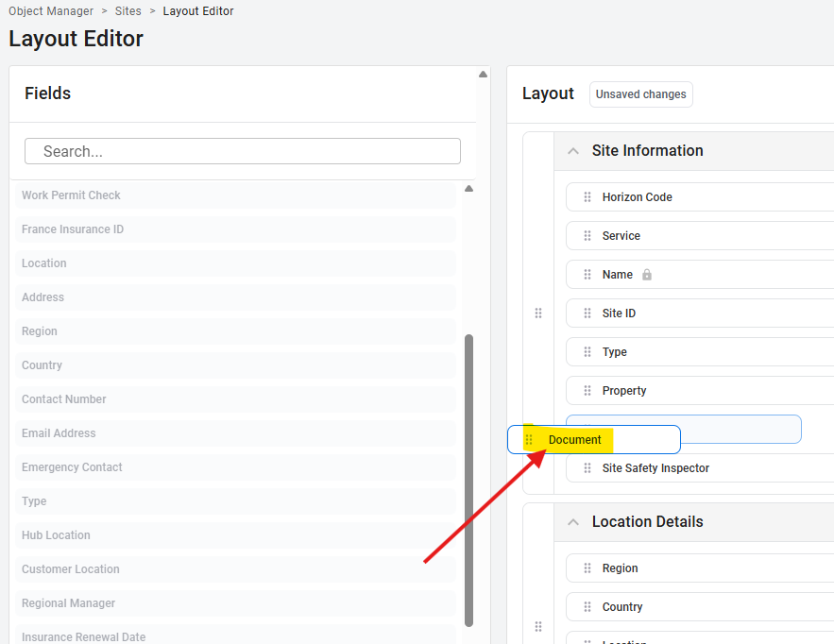The height and width of the screenshot is (644, 834).
Task: Click the Fields search box
Action: pos(243,151)
